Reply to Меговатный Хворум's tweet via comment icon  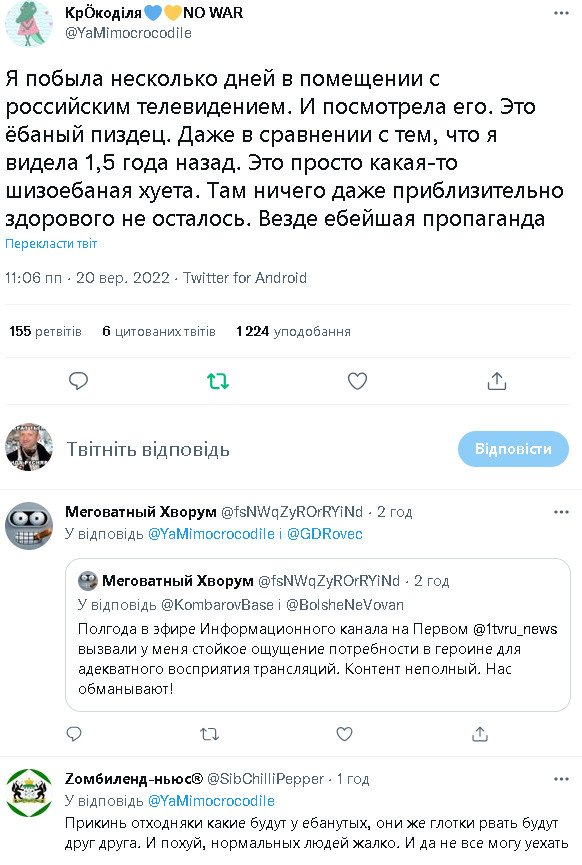tap(74, 734)
